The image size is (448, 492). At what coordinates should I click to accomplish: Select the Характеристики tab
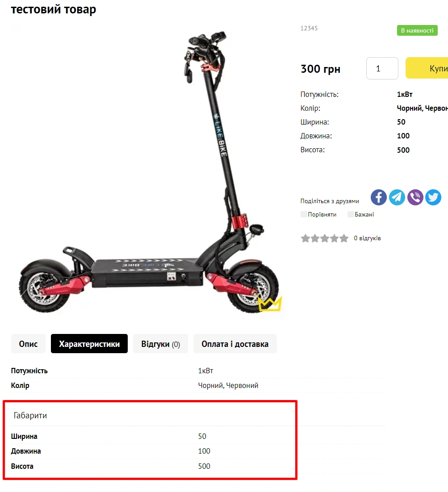pos(89,344)
